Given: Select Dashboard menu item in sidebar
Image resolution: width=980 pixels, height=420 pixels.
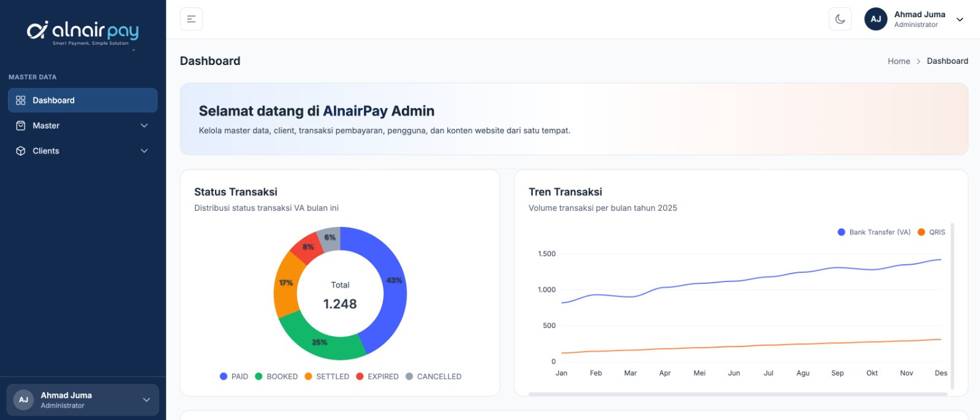Looking at the screenshot, I should [83, 101].
